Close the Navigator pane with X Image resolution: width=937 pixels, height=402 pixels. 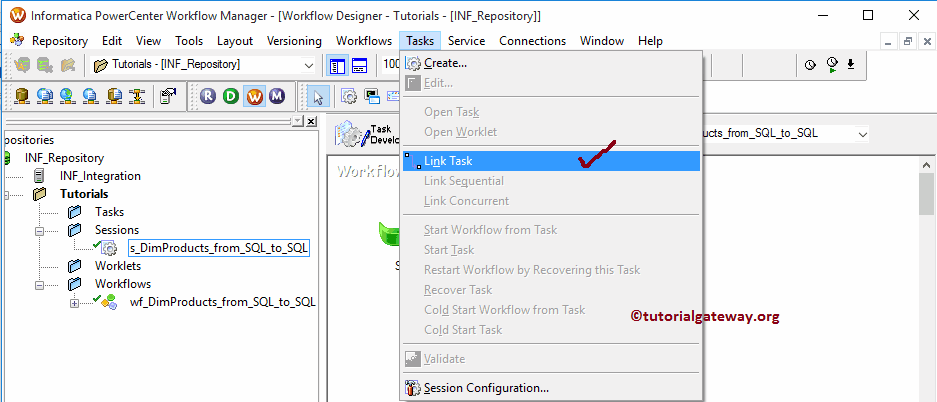click(311, 121)
